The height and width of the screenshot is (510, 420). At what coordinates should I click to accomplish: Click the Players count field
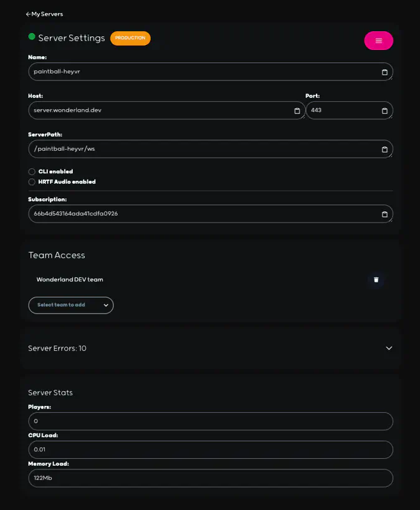click(x=210, y=421)
